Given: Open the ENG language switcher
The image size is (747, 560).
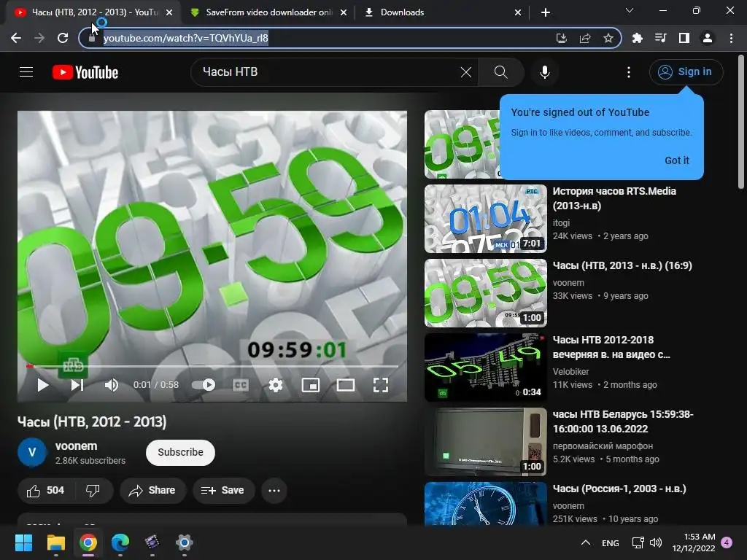Looking at the screenshot, I should point(611,542).
